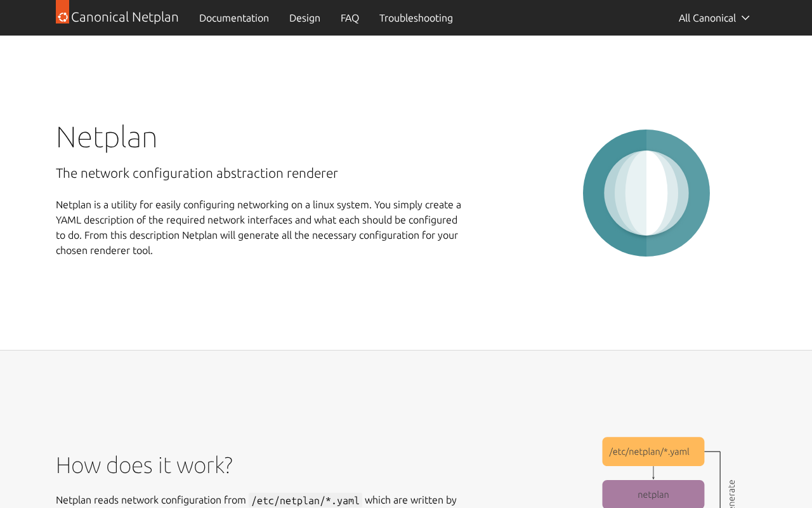
Task: Click the purple netplan diagram box
Action: click(x=653, y=494)
